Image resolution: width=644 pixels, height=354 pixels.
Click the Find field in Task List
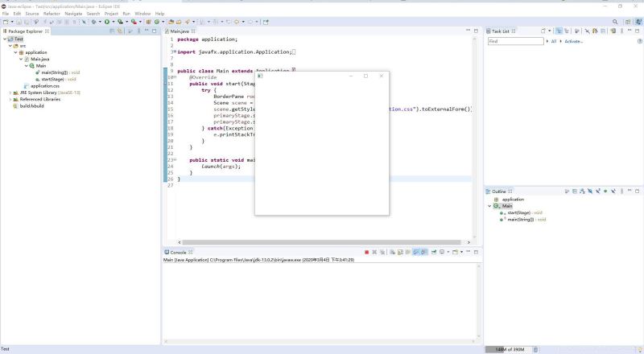(x=515, y=41)
